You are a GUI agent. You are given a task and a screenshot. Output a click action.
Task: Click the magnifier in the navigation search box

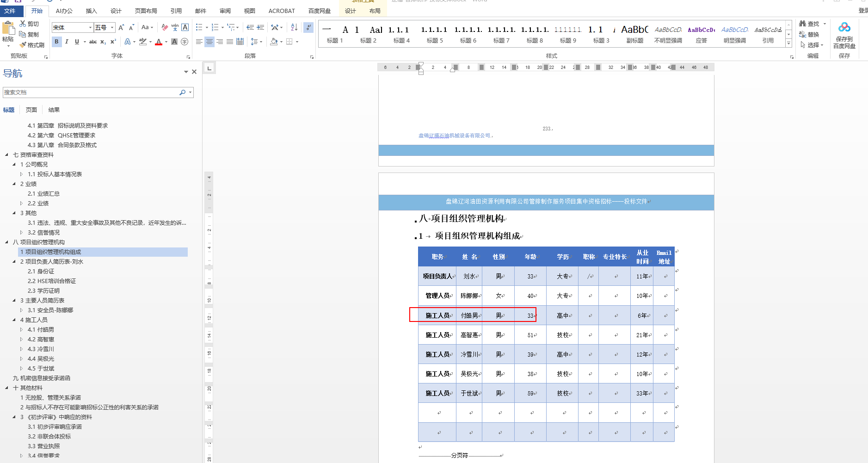(183, 93)
